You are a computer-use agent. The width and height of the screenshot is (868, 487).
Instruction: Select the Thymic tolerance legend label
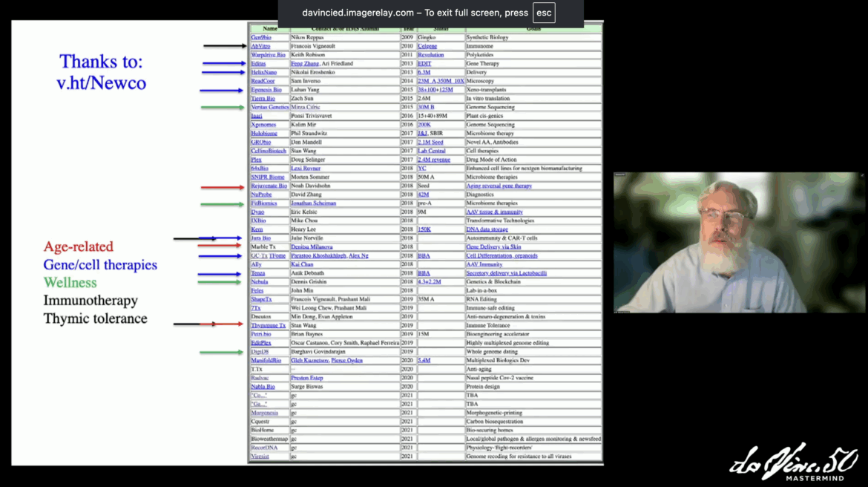click(x=96, y=318)
